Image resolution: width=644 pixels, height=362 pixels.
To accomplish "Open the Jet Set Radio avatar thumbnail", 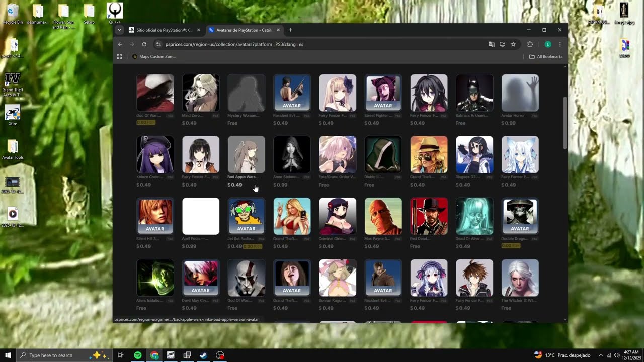I will pyautogui.click(x=247, y=216).
